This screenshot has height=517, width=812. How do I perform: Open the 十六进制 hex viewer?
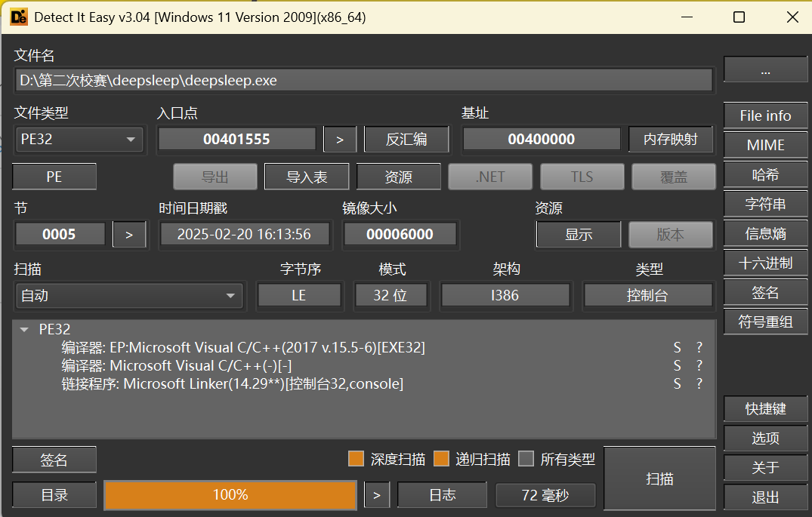[x=765, y=263]
